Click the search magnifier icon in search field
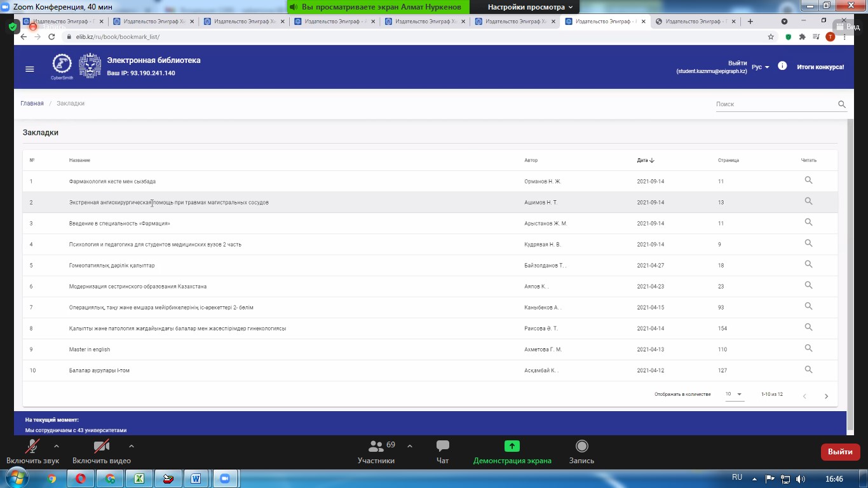868x488 pixels. click(x=841, y=104)
